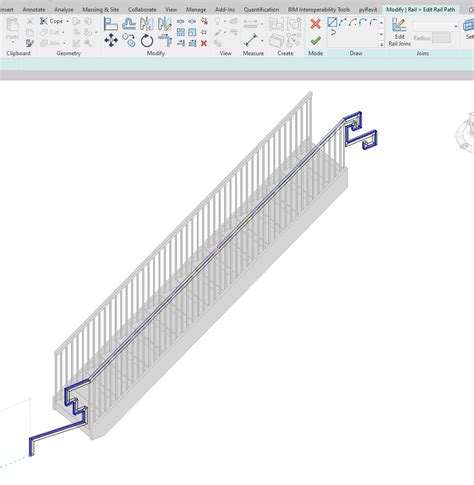Open the pyRevit ribbon tab

(368, 9)
